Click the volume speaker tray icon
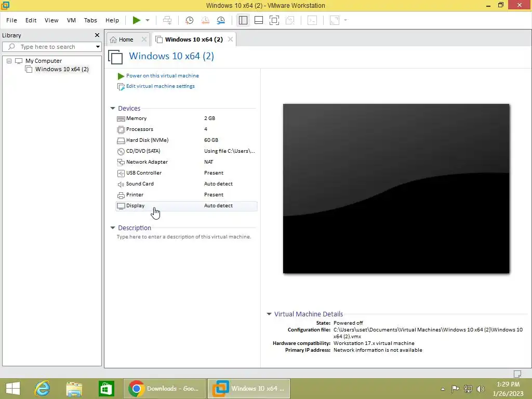Image resolution: width=532 pixels, height=399 pixels. (481, 389)
